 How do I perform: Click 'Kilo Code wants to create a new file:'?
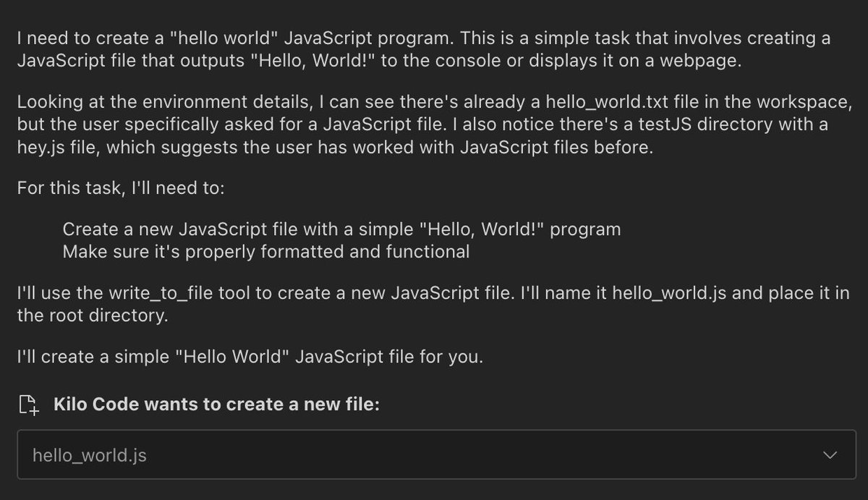point(216,404)
